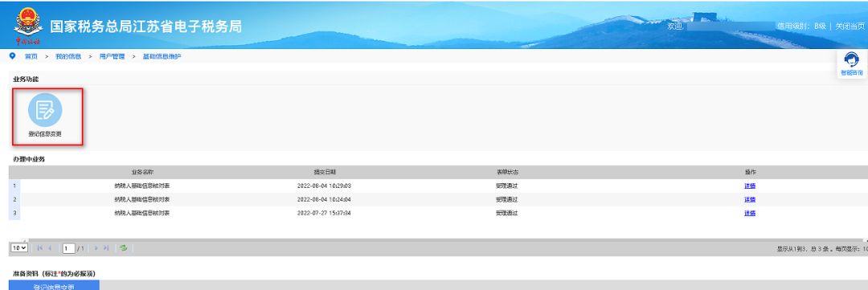Open the page size dropdown showing 10

(19, 248)
